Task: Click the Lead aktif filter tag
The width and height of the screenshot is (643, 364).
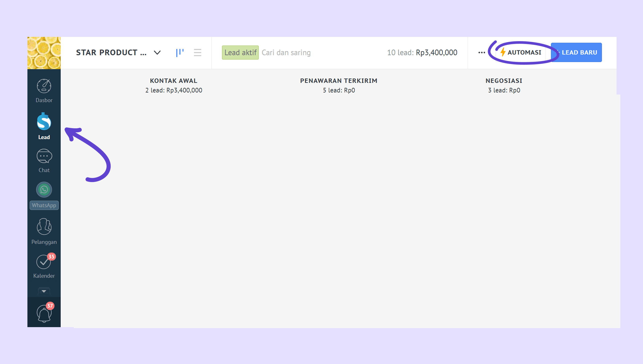Action: 240,52
